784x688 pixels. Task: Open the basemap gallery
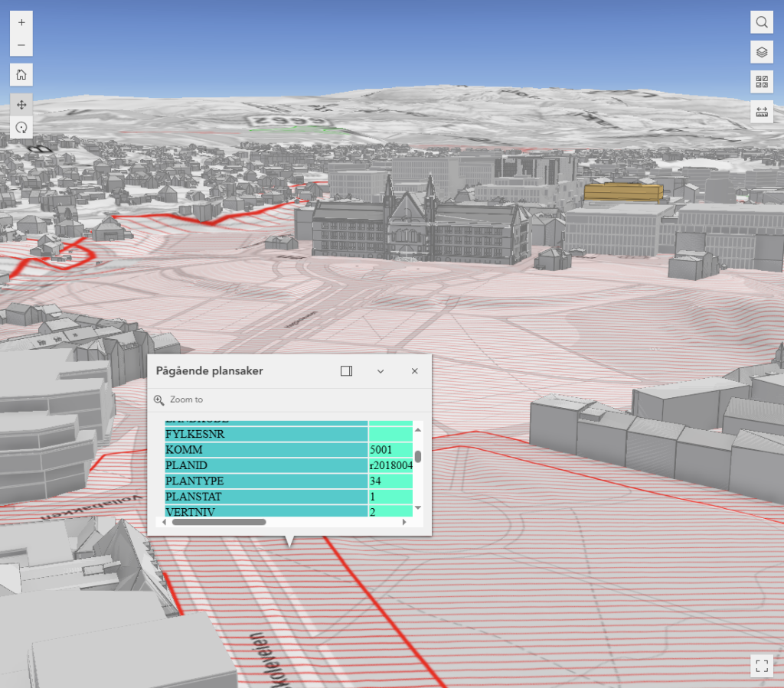click(x=762, y=81)
